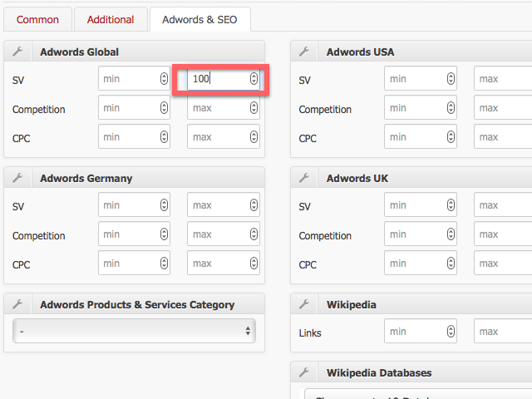
Task: Use stepper on Adwords UK SV min
Action: [x=451, y=205]
